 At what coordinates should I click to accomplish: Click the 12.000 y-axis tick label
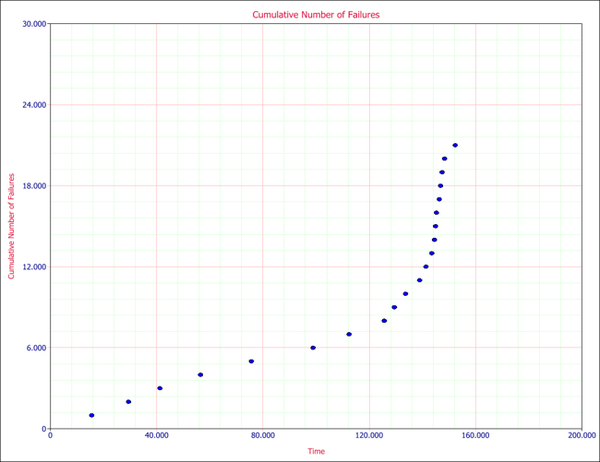click(x=34, y=267)
